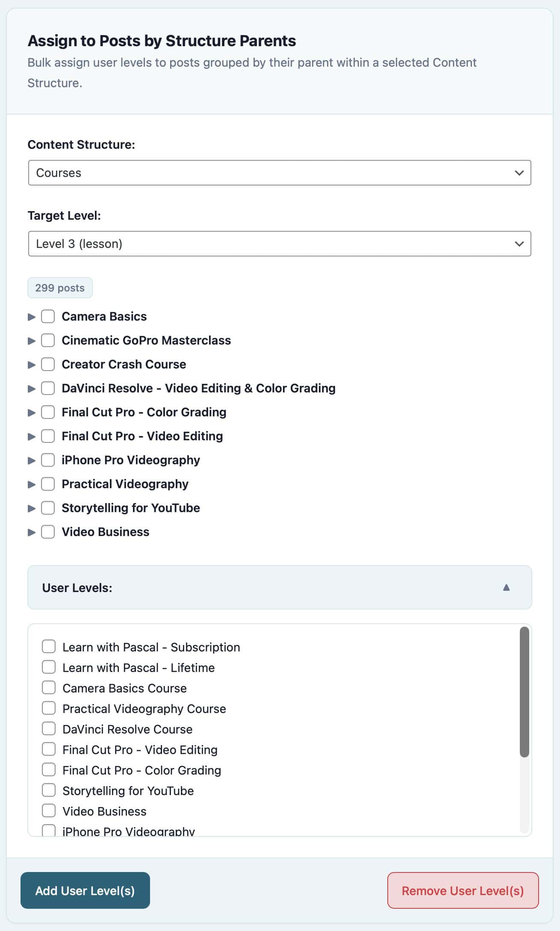The width and height of the screenshot is (560, 931).
Task: Check the Practical Videography parent checkbox
Action: pos(48,484)
